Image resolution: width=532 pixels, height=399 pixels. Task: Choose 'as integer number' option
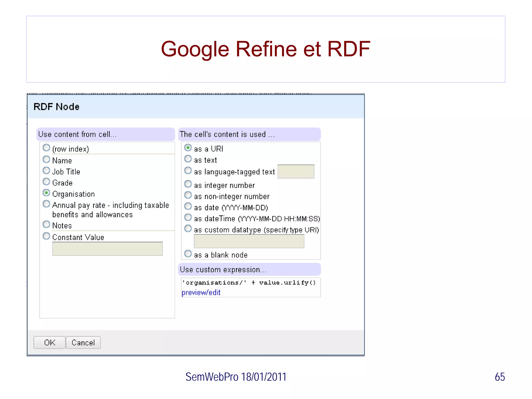click(x=188, y=184)
